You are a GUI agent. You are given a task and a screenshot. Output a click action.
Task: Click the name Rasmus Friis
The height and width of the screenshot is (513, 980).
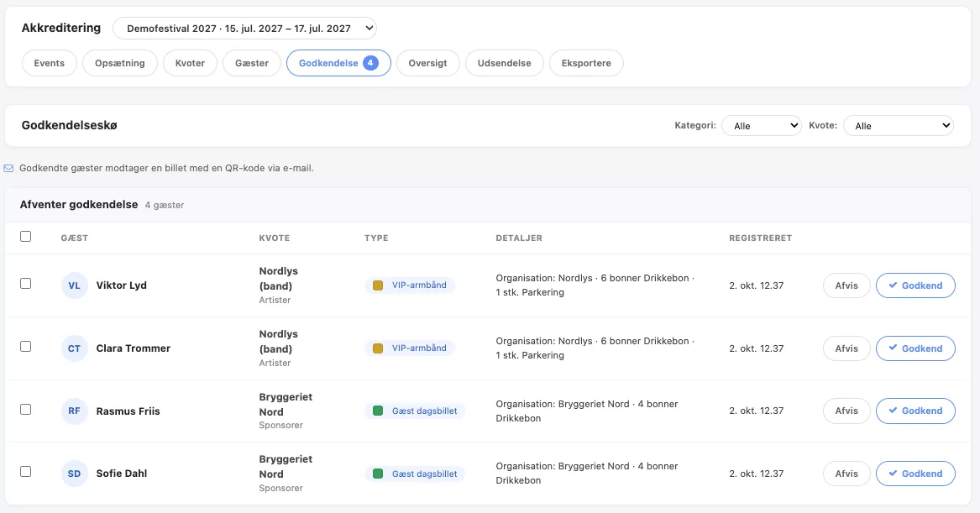click(x=128, y=411)
